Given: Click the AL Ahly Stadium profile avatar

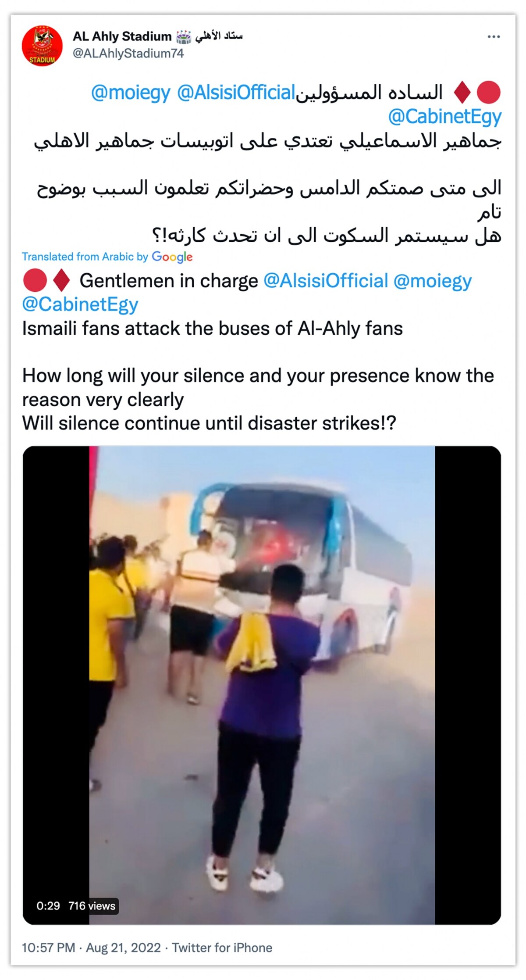Looking at the screenshot, I should pos(43,46).
